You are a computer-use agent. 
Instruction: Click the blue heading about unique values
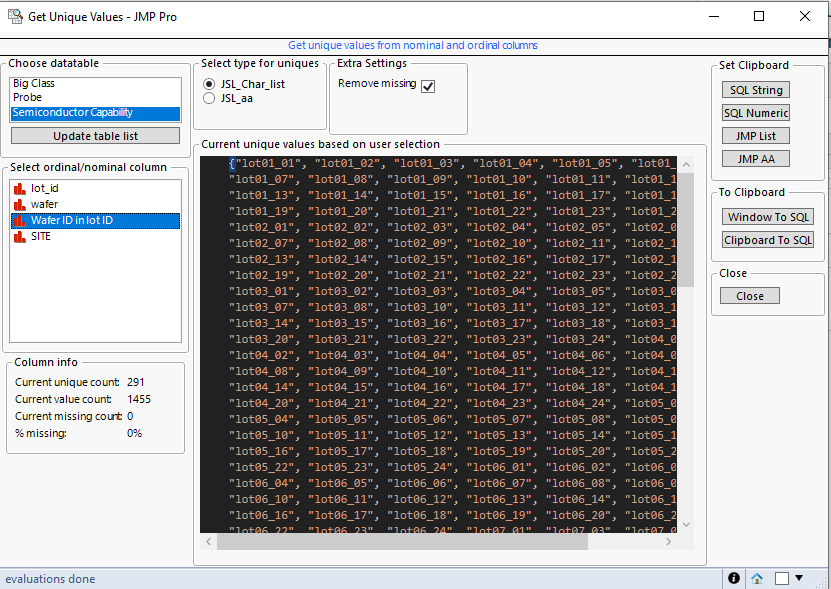tap(413, 46)
